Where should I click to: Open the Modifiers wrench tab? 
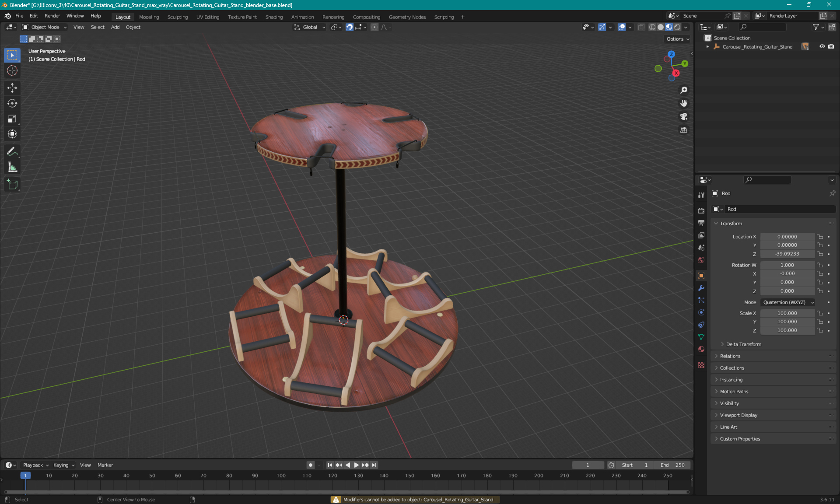tap(701, 288)
